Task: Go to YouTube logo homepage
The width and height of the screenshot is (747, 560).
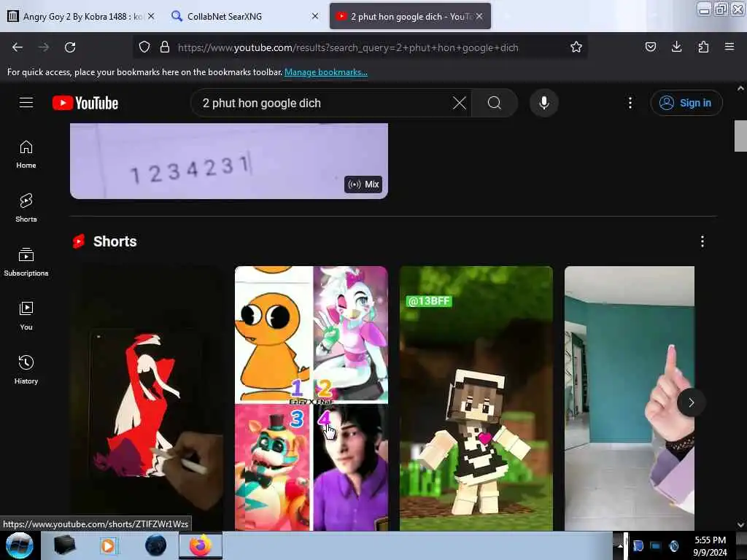Action: pos(85,103)
